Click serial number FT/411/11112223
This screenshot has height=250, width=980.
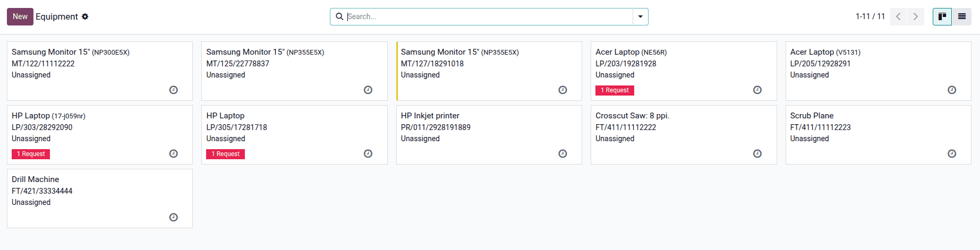(x=820, y=127)
